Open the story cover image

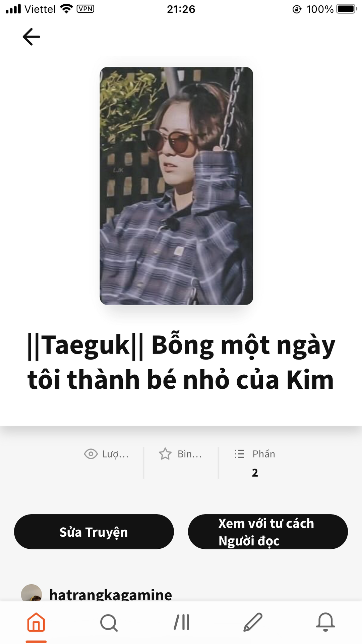(x=176, y=186)
